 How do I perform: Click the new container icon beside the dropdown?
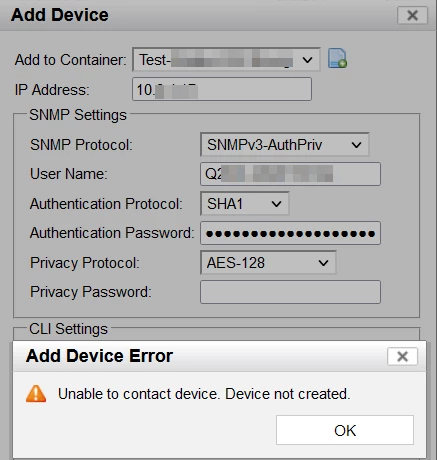click(x=337, y=59)
